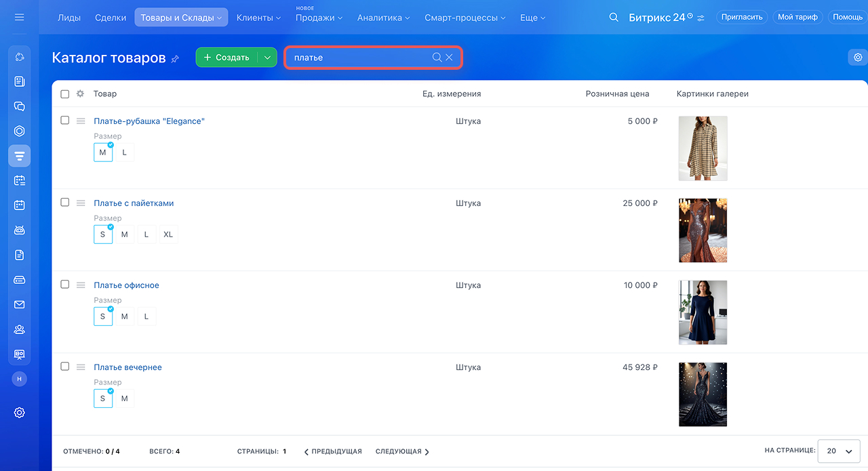Pin the Каталог товаров page

(175, 59)
